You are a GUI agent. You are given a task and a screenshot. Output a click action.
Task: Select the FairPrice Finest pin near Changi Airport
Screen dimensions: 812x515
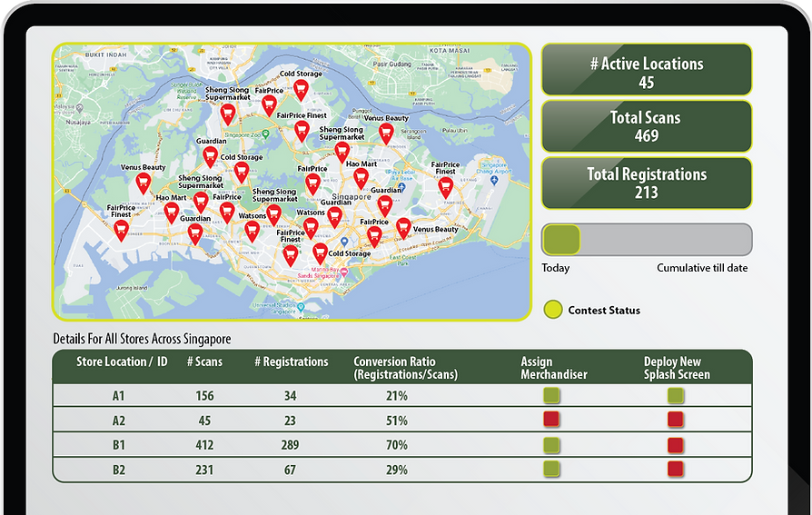(x=445, y=188)
